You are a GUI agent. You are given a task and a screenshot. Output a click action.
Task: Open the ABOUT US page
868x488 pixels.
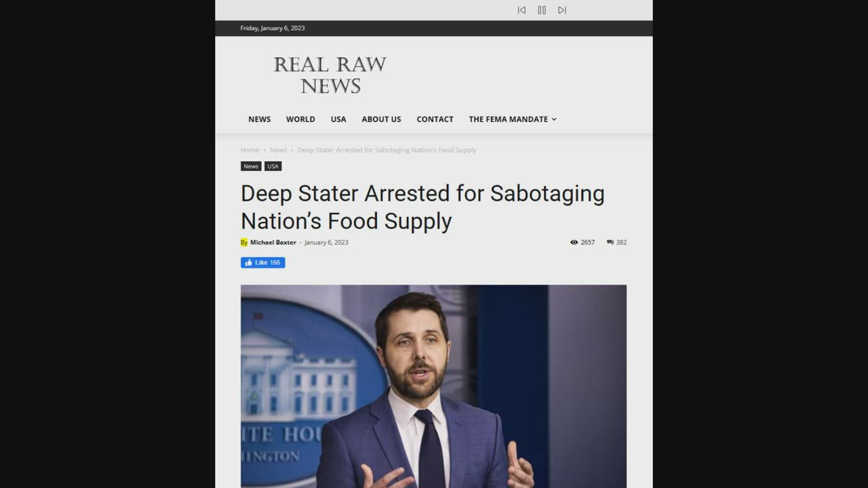click(381, 119)
